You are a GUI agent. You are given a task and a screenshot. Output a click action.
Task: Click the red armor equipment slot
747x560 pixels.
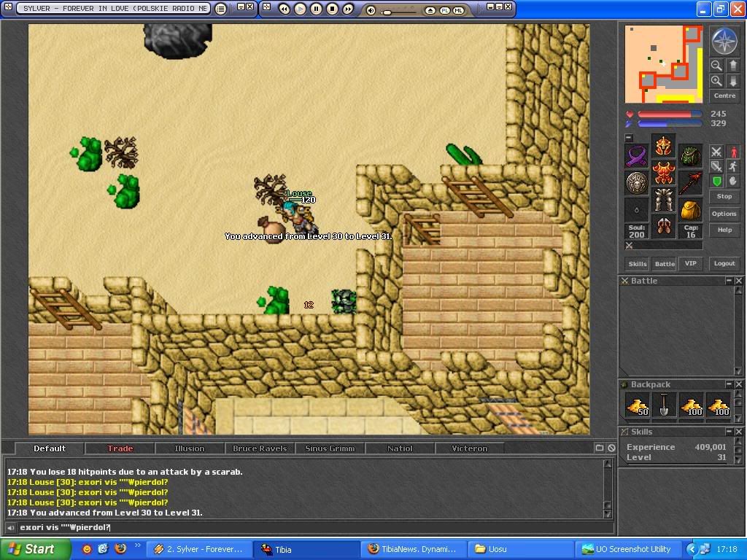[664, 173]
